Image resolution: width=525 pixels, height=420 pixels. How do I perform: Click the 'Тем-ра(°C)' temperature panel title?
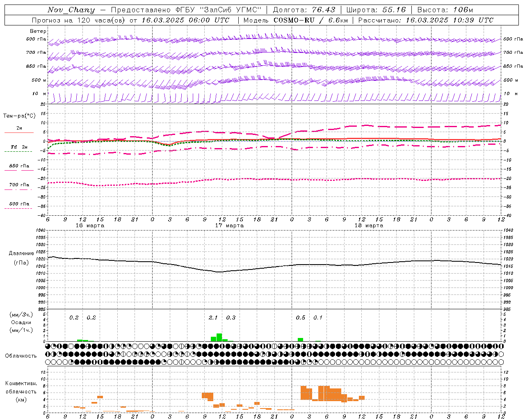(x=20, y=116)
